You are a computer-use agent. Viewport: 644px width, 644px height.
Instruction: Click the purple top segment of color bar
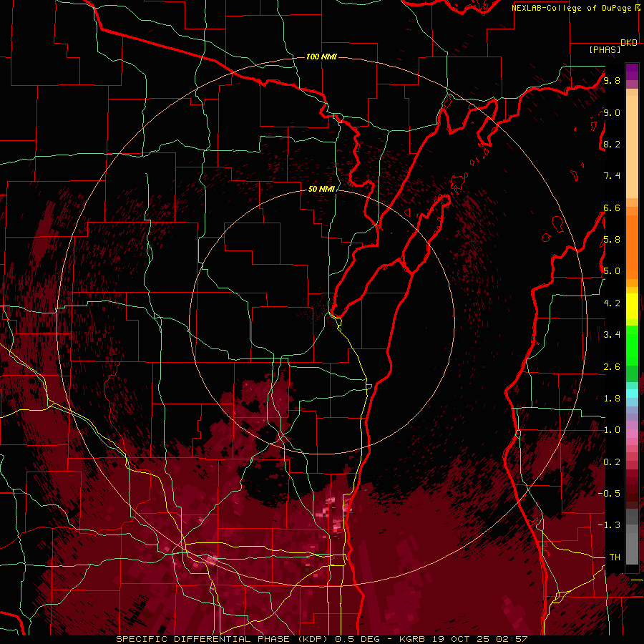[632, 72]
